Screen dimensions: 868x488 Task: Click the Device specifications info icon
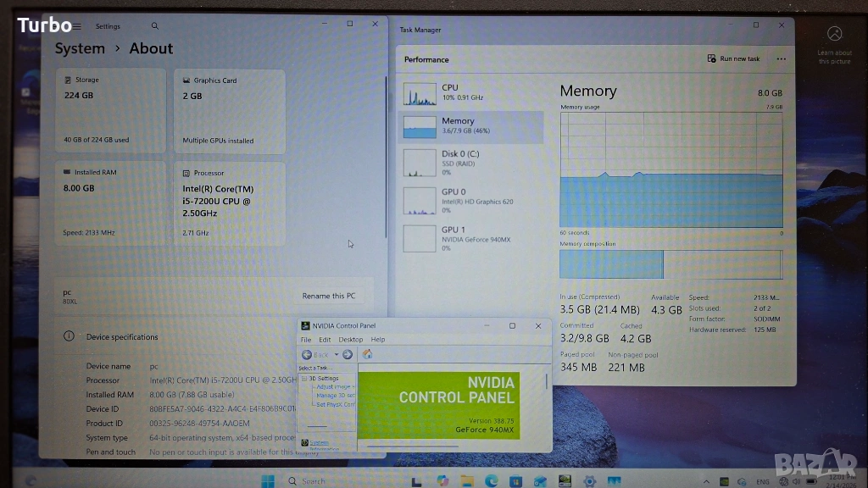point(69,336)
